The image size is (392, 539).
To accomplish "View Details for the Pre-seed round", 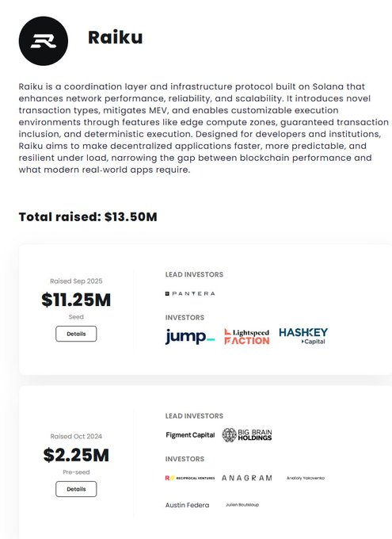I will click(x=76, y=489).
